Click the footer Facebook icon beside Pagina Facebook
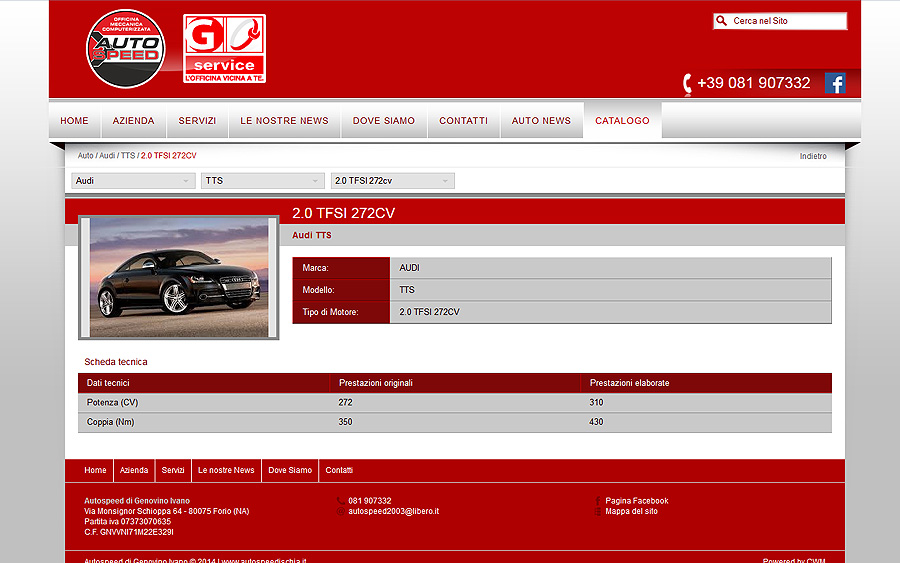The height and width of the screenshot is (563, 900). pyautogui.click(x=598, y=501)
